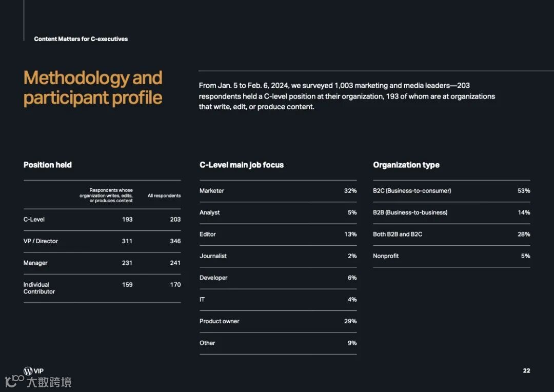The height and width of the screenshot is (392, 554).
Task: Click the "Individual Contributor" row label
Action: pyautogui.click(x=39, y=288)
